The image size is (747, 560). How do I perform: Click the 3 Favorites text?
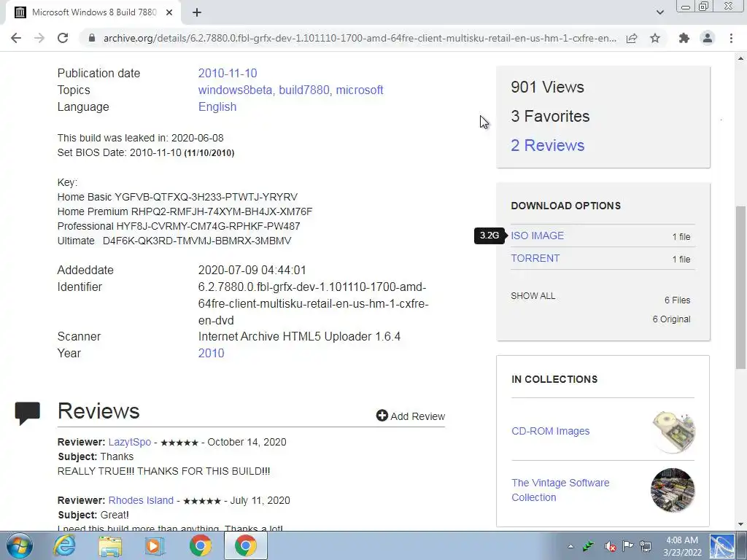550,116
